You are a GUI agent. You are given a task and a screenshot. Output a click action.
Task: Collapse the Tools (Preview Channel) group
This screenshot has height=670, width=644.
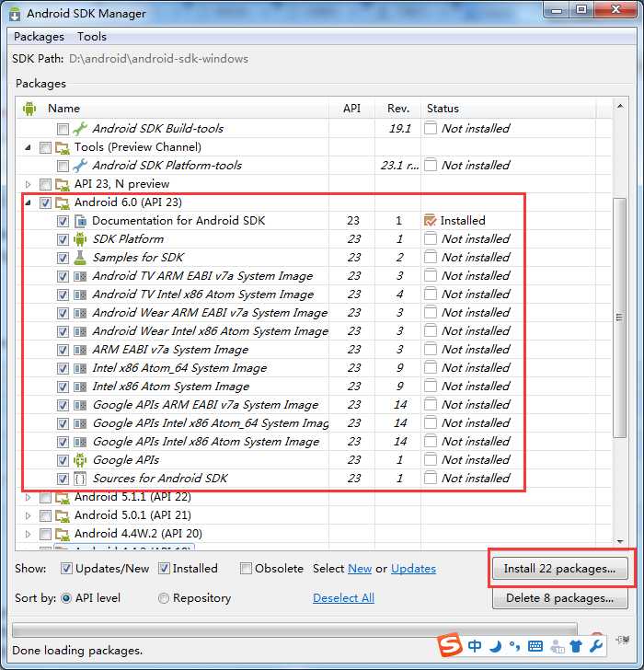pyautogui.click(x=29, y=147)
